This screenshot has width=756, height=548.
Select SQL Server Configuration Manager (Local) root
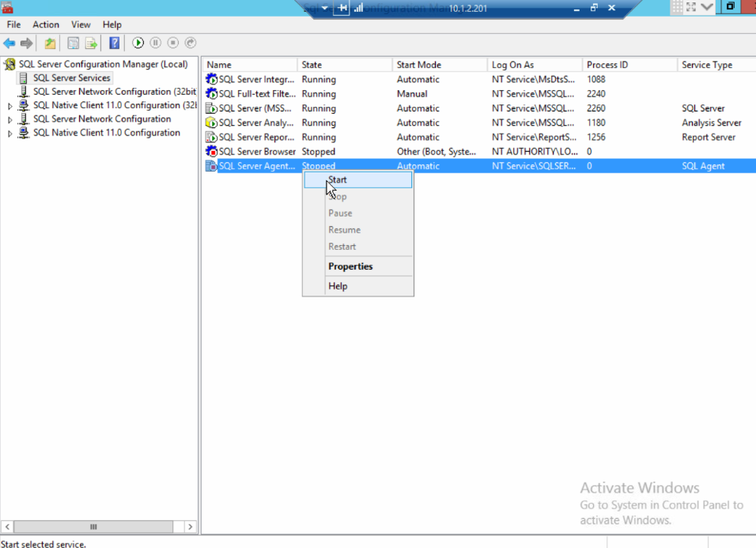tap(103, 64)
